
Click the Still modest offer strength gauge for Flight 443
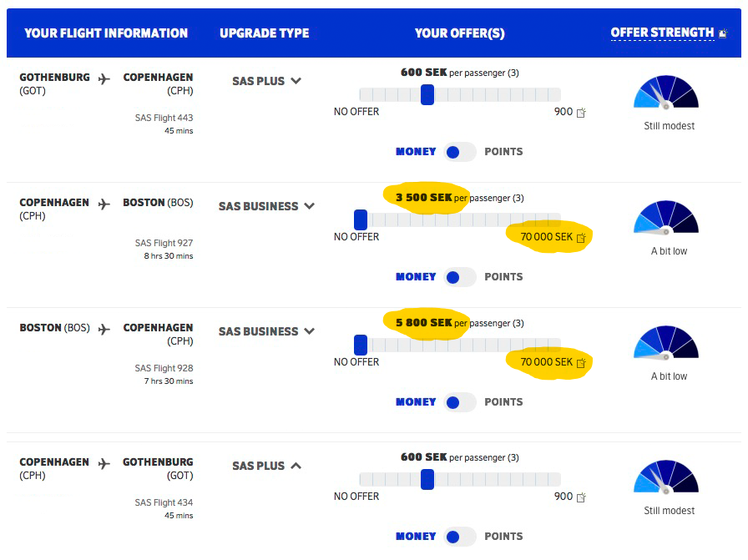click(666, 92)
